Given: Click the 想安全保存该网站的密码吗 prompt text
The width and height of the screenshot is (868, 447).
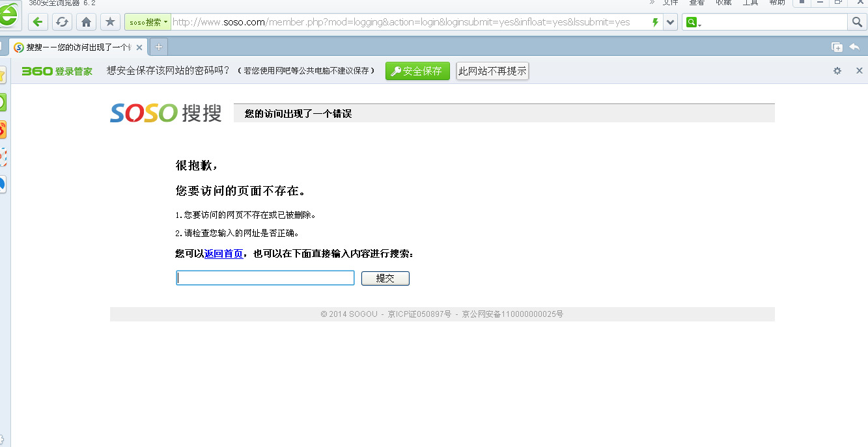Looking at the screenshot, I should (168, 71).
